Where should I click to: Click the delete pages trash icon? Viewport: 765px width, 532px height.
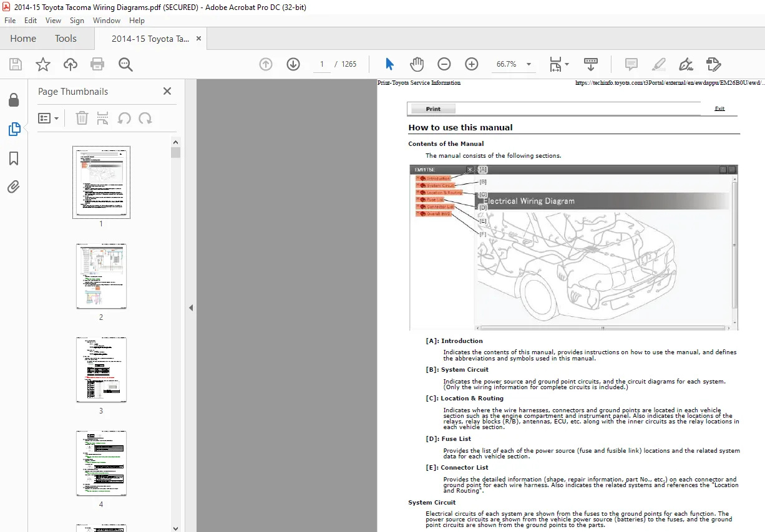pos(82,118)
